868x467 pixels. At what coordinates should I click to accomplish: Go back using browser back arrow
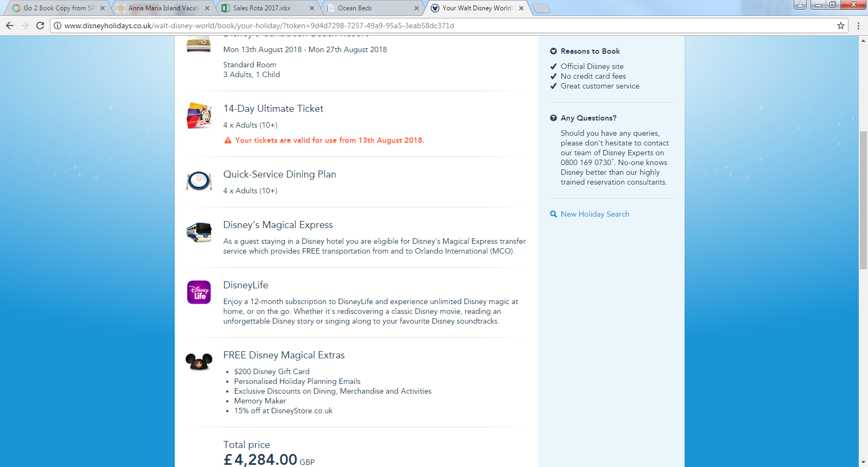(10, 26)
